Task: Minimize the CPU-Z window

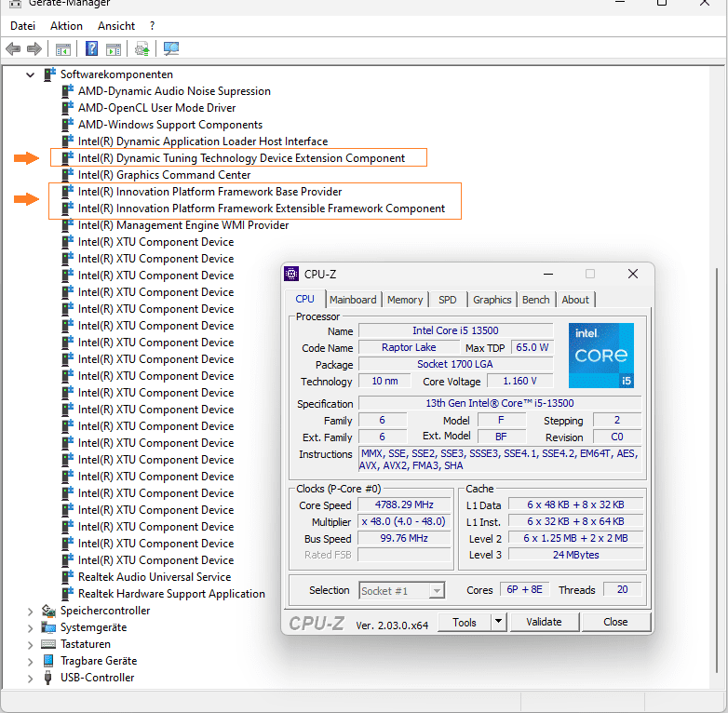Action: pyautogui.click(x=548, y=274)
